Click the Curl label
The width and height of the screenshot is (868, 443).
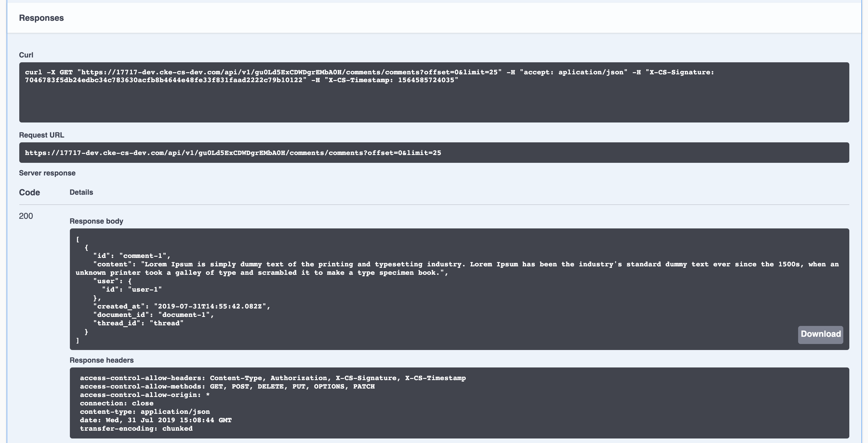pos(26,55)
